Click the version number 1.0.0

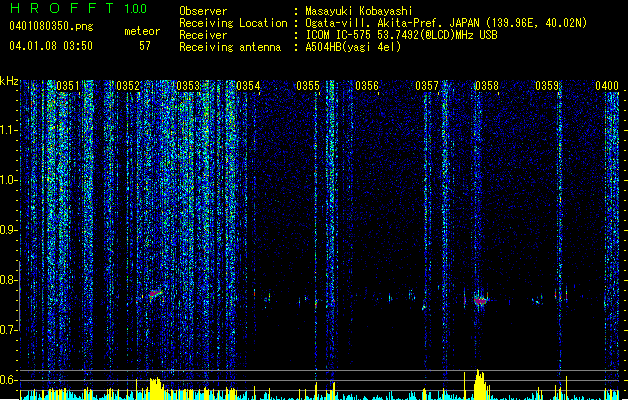point(136,8)
